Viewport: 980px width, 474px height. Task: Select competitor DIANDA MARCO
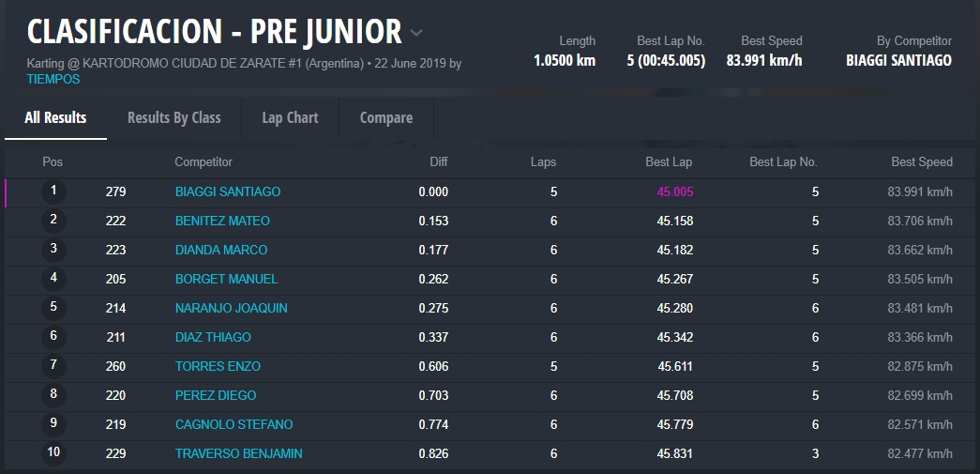[x=221, y=250]
